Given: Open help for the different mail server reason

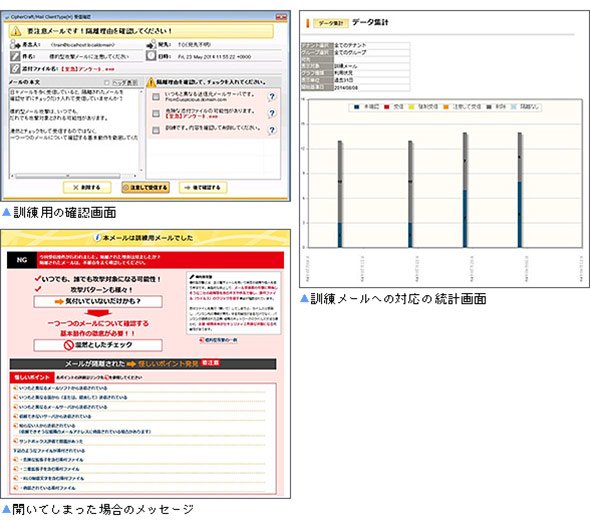Looking at the screenshot, I should tap(272, 97).
